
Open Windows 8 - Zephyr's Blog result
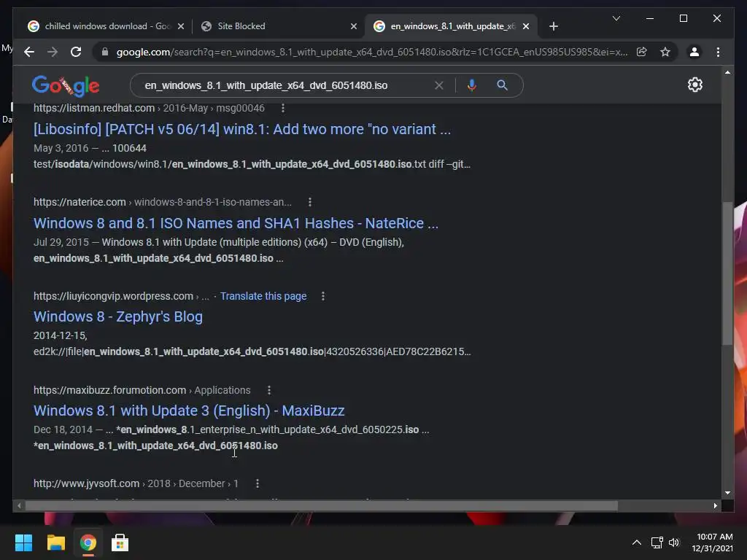click(118, 316)
